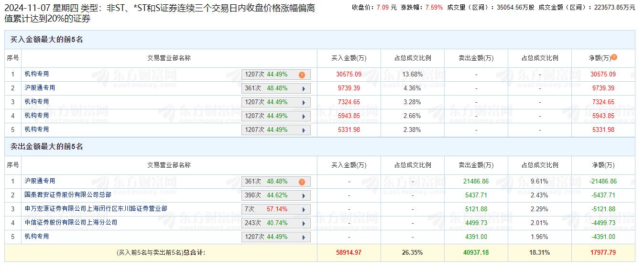Click arrow icon in 中信证券上海分公司 row
Image resolution: width=644 pixels, height=270 pixels.
(304, 224)
